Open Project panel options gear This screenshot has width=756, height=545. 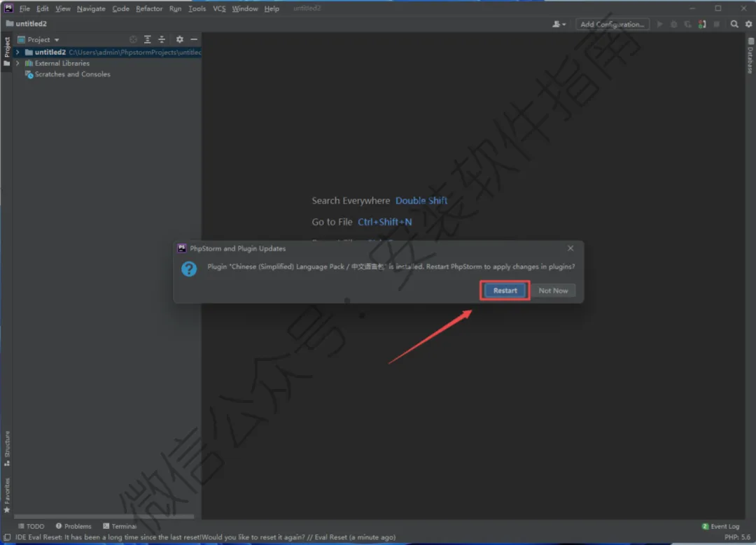pyautogui.click(x=179, y=39)
